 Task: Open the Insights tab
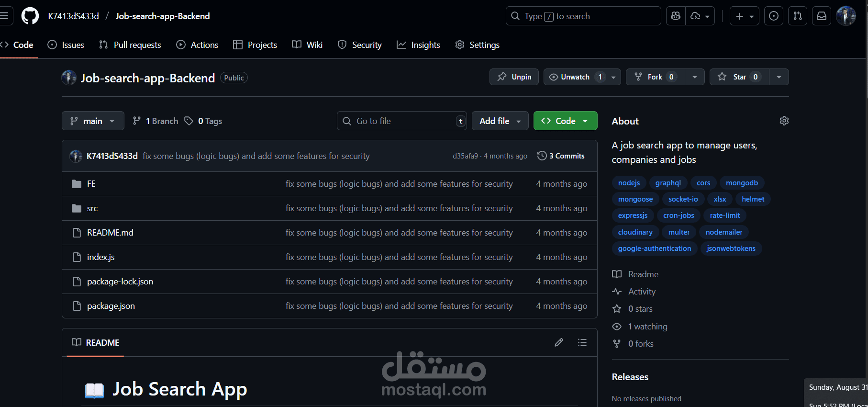coord(418,45)
